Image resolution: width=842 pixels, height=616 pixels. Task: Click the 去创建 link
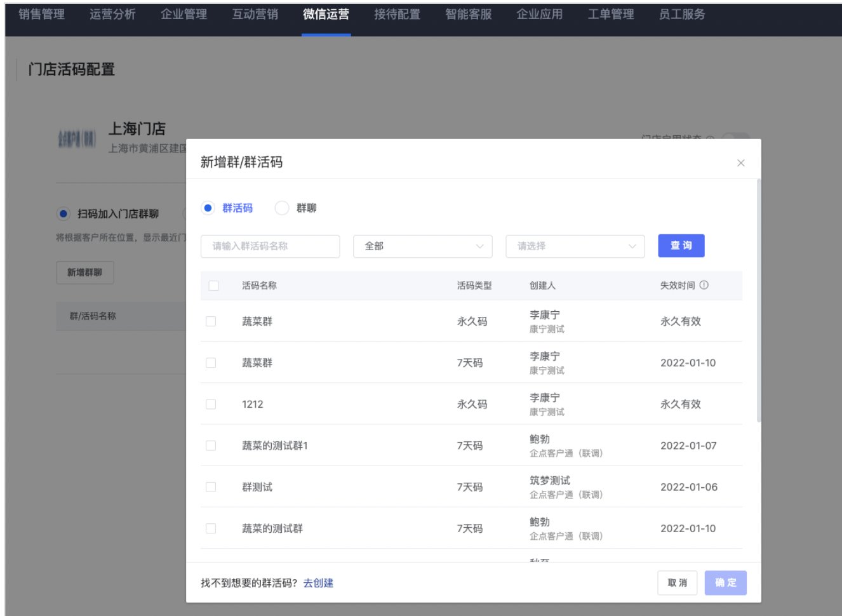point(318,583)
